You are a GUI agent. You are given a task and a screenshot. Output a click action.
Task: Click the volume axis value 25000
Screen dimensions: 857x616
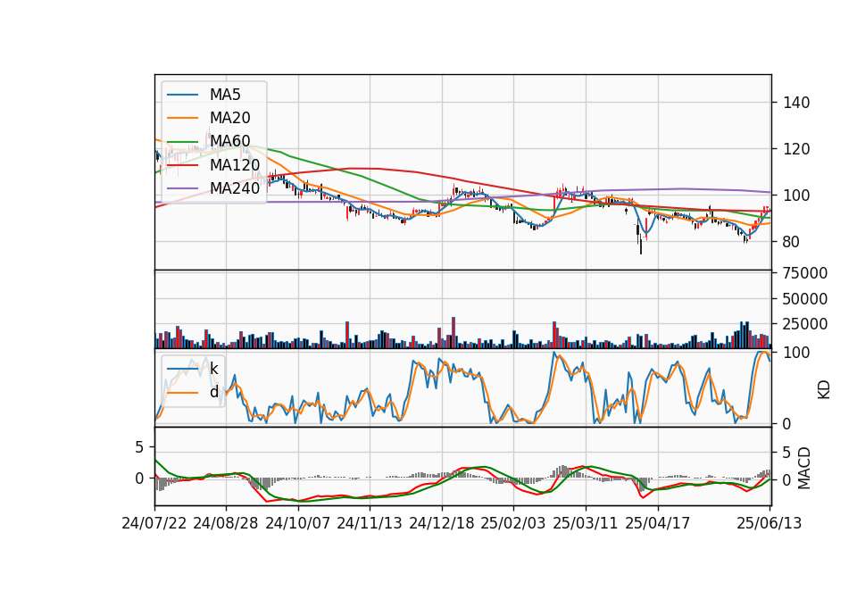tap(804, 324)
